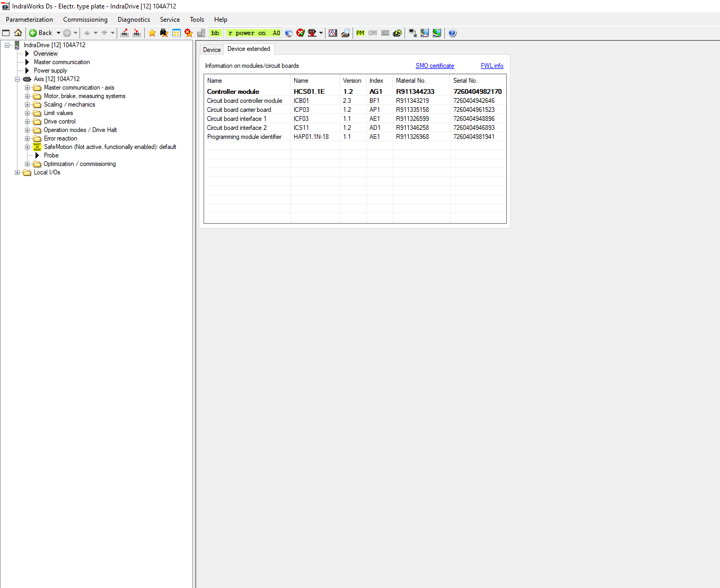Switch to the Device tab
Viewport: 720px width, 588px height.
tap(212, 50)
